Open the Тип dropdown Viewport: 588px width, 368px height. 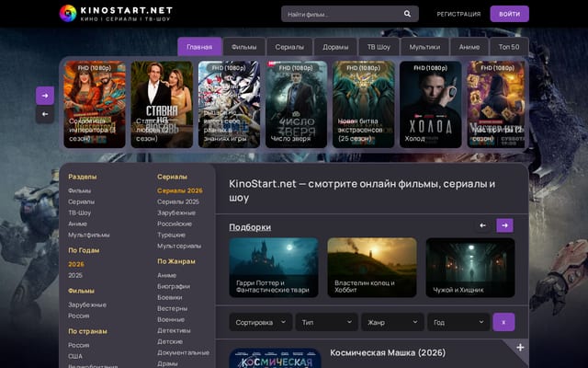point(327,322)
